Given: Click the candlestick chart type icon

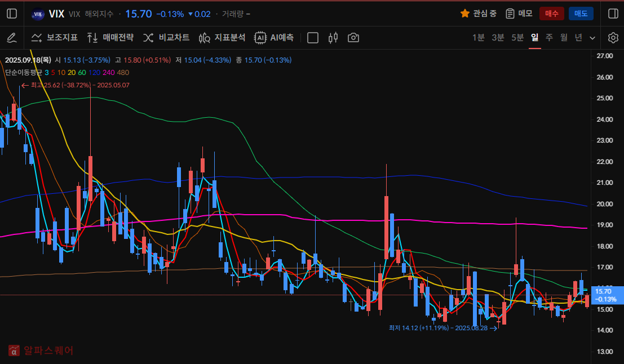Looking at the screenshot, I should [333, 38].
